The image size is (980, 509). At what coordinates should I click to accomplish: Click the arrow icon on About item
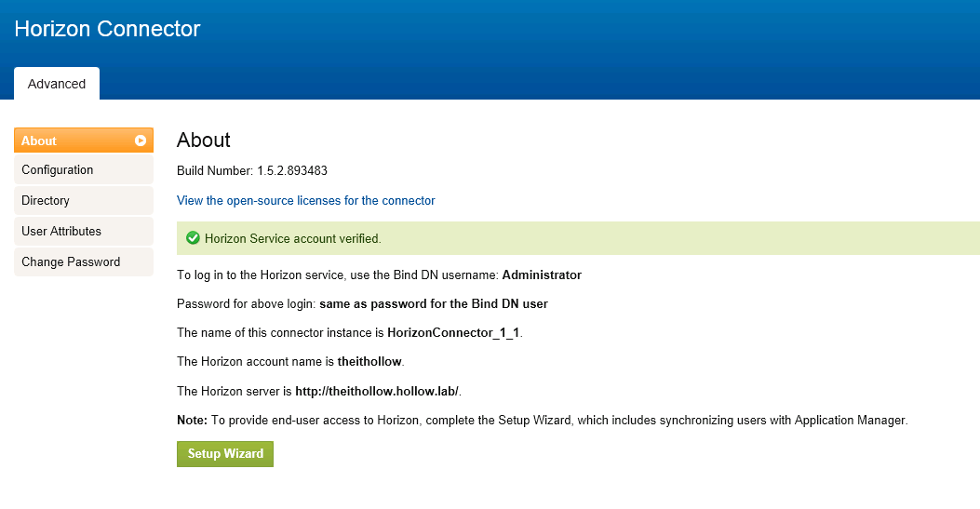coord(141,141)
